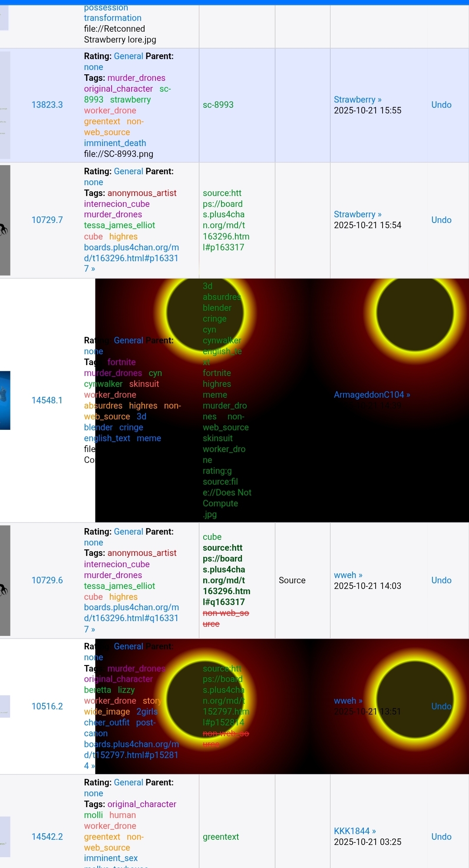The height and width of the screenshot is (868, 469).
Task: Open the thumbnail for post 10729.6
Action: (5, 581)
